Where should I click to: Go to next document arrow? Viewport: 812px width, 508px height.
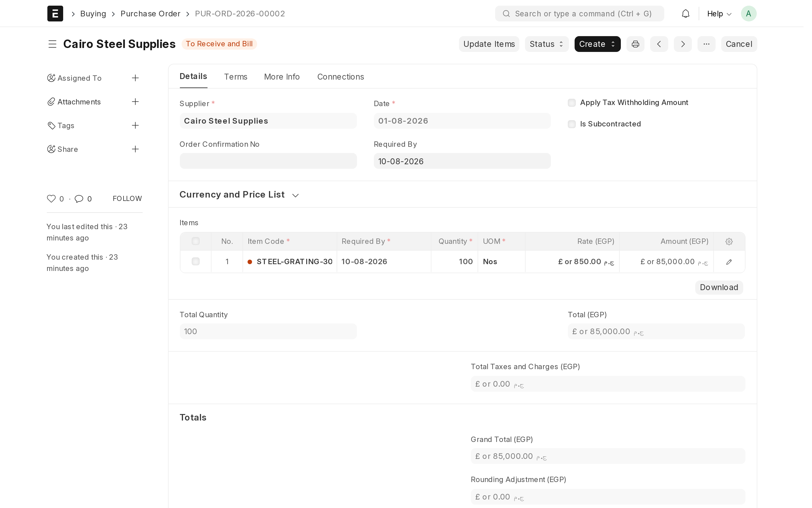[683, 44]
